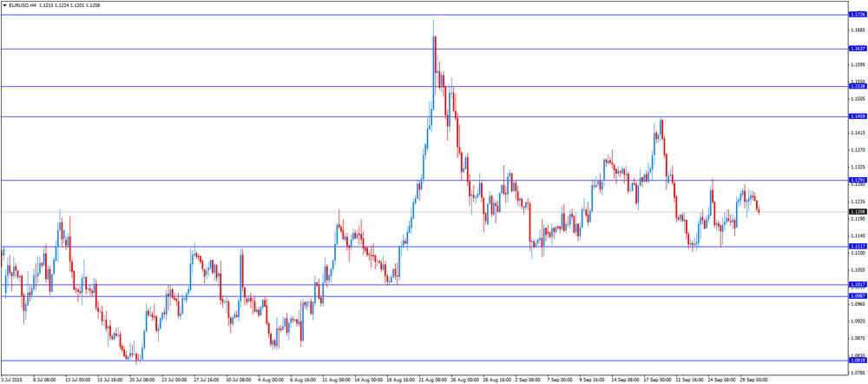This screenshot has width=868, height=384.
Task: Click the 1.1685 price scale value
Action: 857,30
